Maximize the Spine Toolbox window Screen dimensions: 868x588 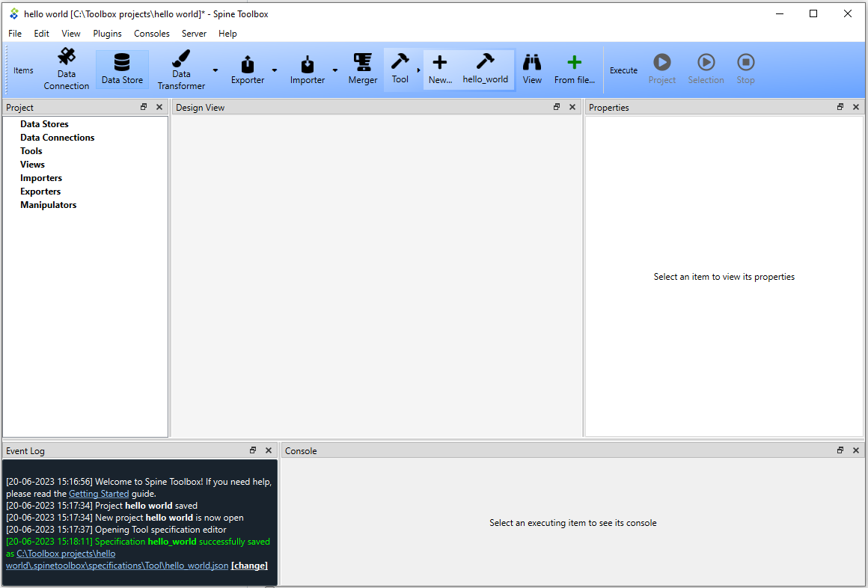point(813,14)
